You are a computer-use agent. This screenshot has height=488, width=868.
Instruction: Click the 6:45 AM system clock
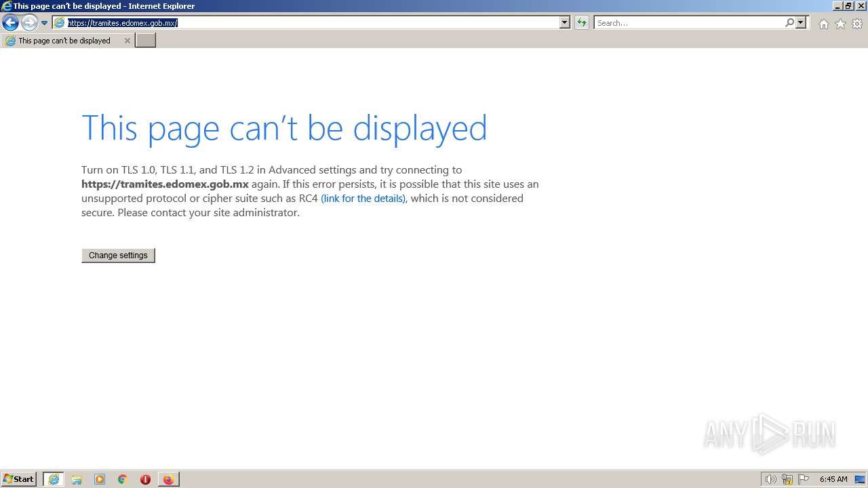833,479
